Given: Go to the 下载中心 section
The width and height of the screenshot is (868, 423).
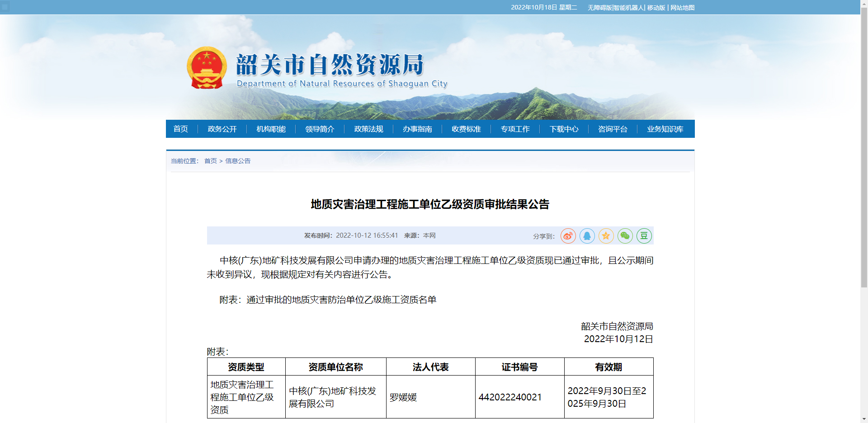Looking at the screenshot, I should (564, 129).
